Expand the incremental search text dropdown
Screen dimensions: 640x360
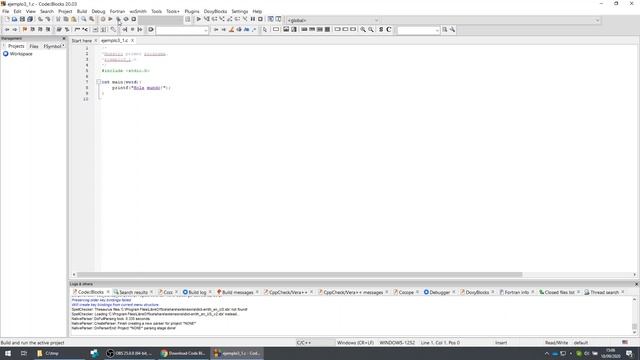[x=205, y=30]
